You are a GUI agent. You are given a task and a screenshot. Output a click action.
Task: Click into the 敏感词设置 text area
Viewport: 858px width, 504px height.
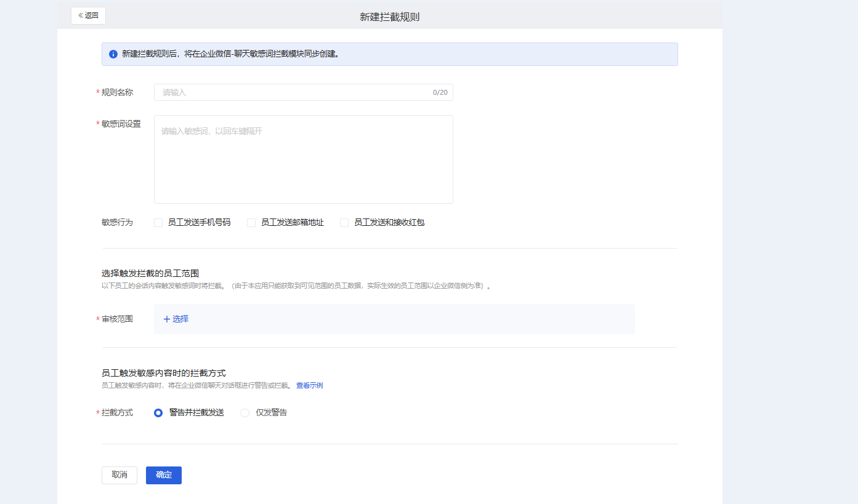click(303, 159)
